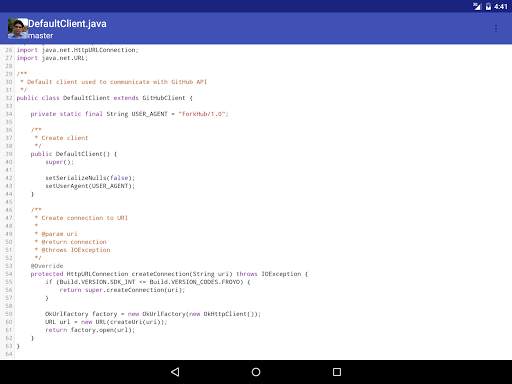Viewport: 512px width, 384px height.
Task: Tap the Android home button
Action: click(256, 372)
